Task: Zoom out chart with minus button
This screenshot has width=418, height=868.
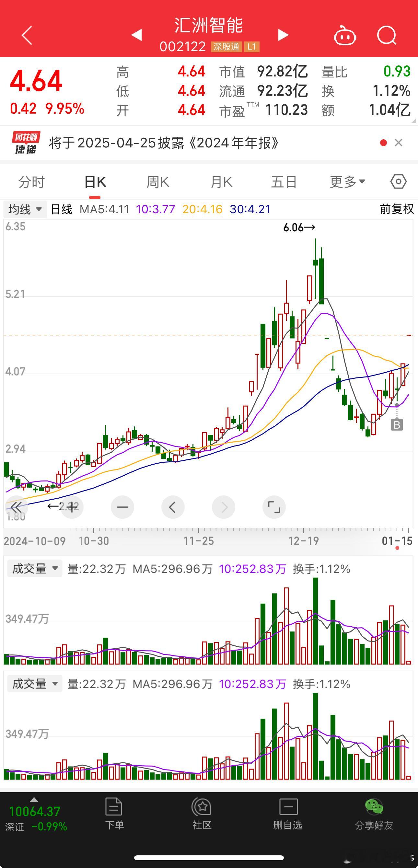Action: click(122, 507)
